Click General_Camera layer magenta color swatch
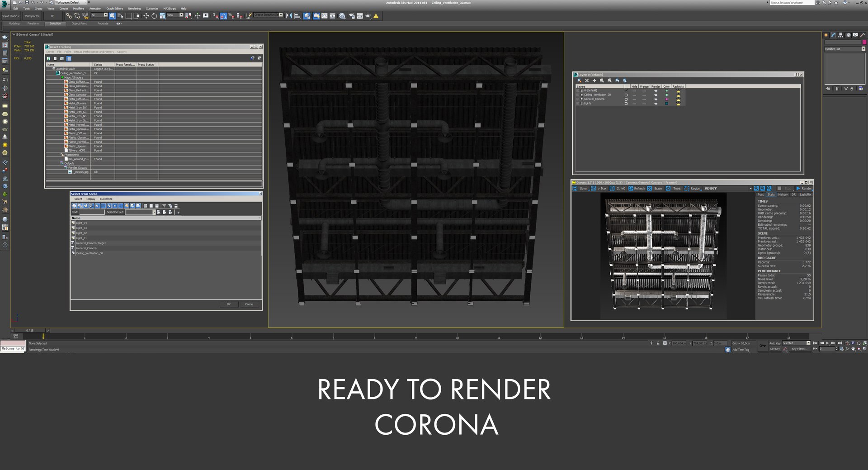 tap(666, 99)
